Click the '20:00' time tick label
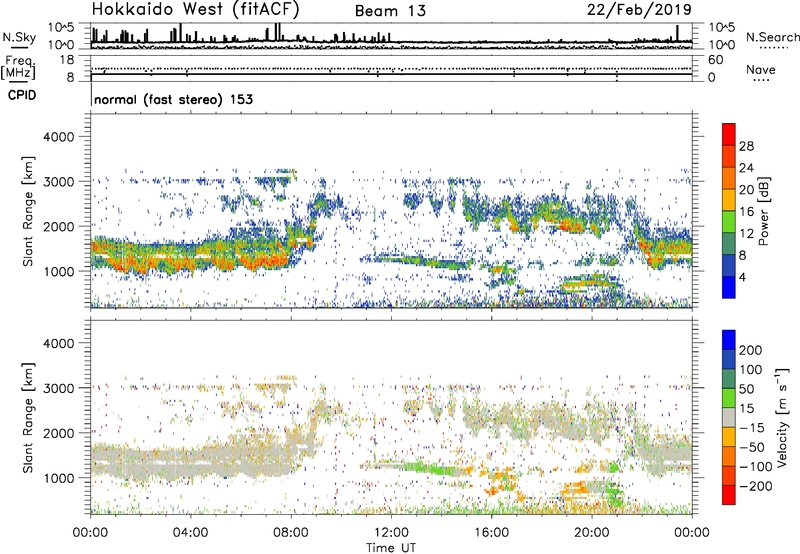 (x=592, y=533)
